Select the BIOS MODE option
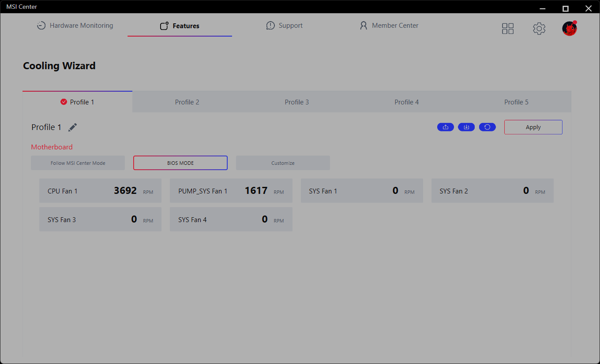600x364 pixels. [180, 163]
